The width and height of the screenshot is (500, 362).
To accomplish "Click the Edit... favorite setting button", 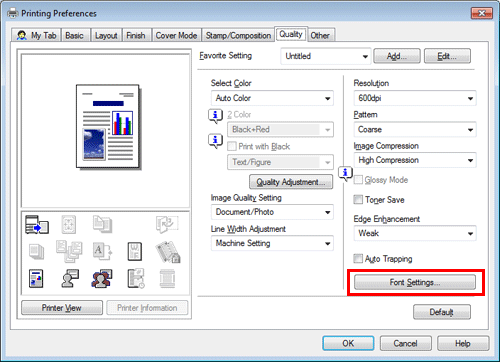I will [447, 56].
